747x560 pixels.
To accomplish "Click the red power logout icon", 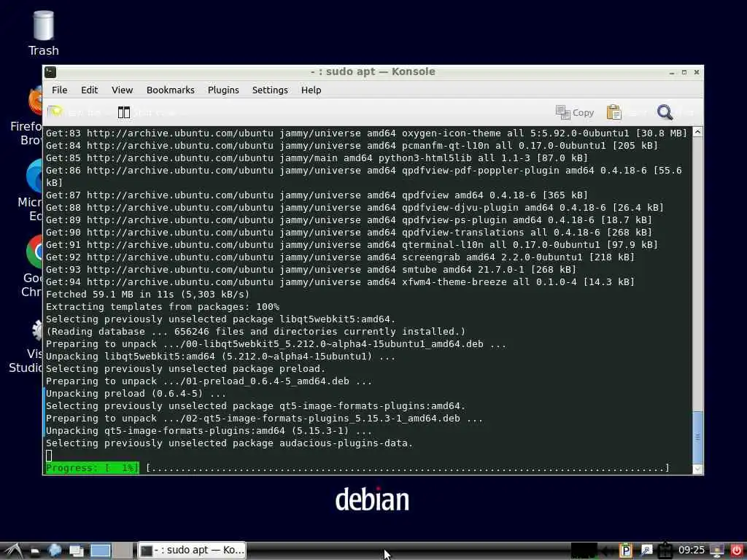I will click(x=736, y=551).
